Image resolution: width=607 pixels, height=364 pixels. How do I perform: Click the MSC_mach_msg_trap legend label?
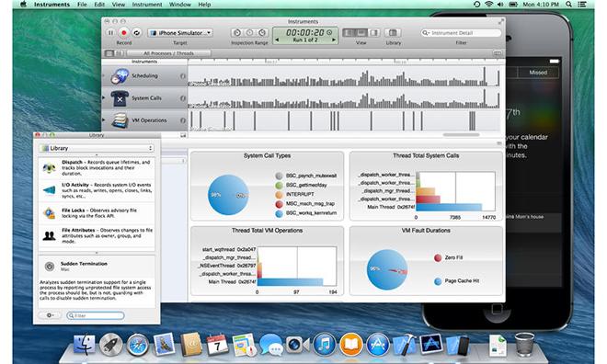click(x=310, y=203)
